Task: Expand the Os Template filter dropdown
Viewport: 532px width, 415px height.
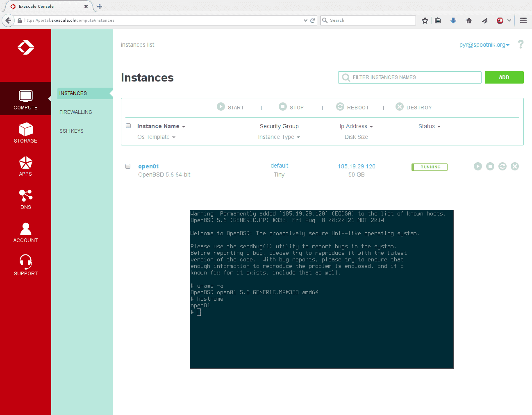Action: [157, 137]
